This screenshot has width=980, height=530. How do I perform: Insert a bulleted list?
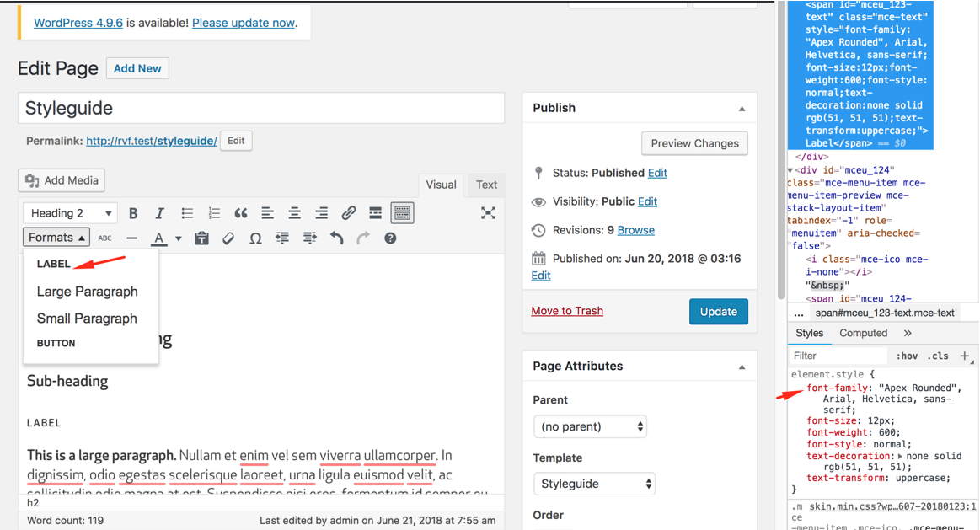point(187,213)
